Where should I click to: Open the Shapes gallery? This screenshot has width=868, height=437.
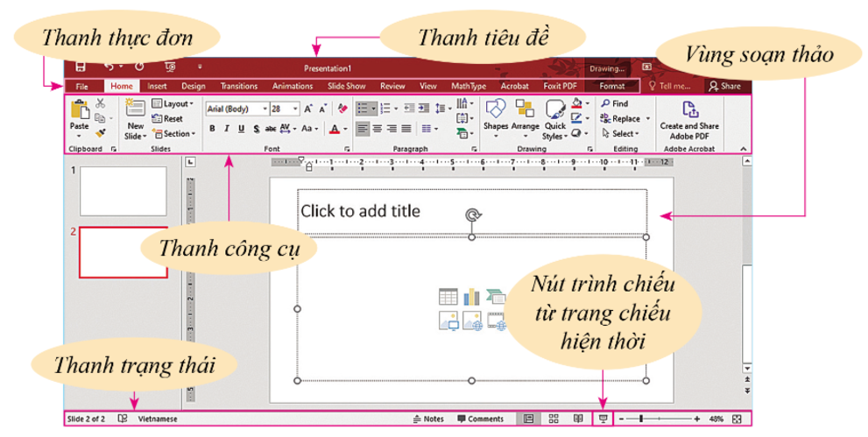tap(496, 116)
